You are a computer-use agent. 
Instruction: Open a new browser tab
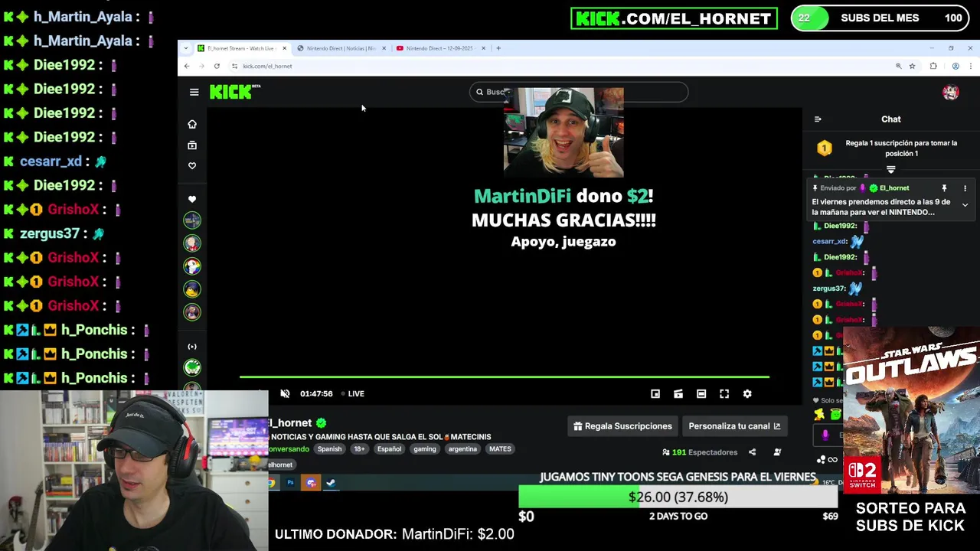(498, 48)
